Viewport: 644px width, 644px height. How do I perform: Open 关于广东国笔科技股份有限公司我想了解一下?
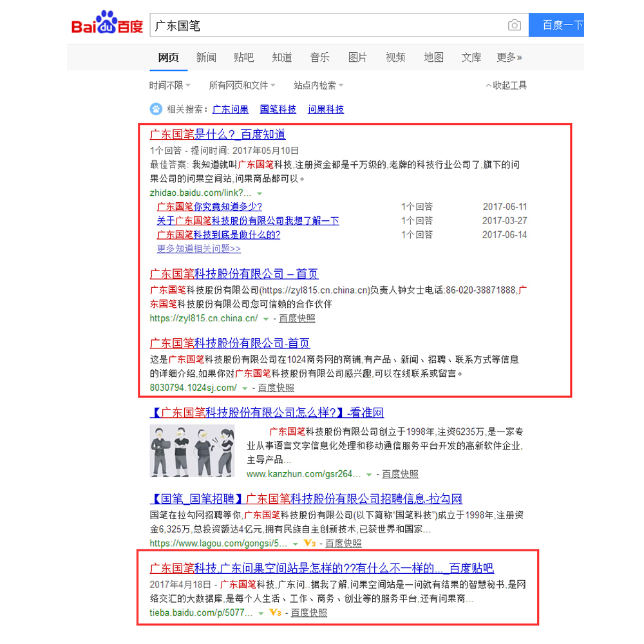tap(248, 220)
